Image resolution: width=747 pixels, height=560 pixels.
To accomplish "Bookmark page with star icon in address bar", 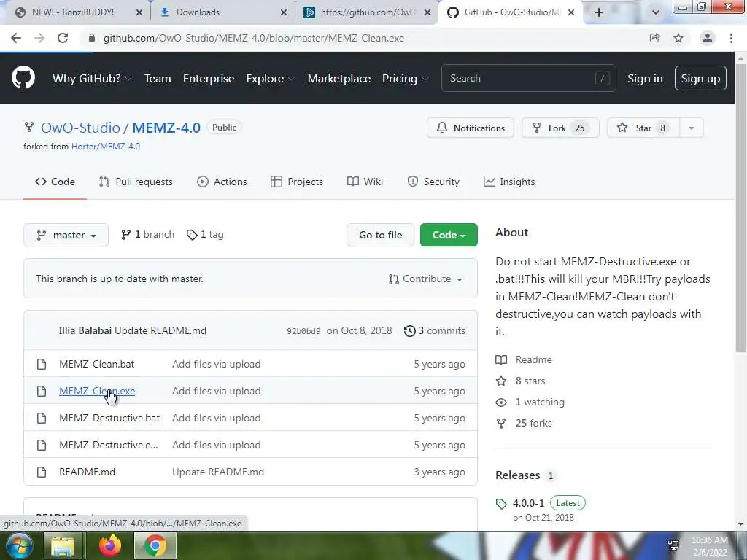I will [678, 38].
